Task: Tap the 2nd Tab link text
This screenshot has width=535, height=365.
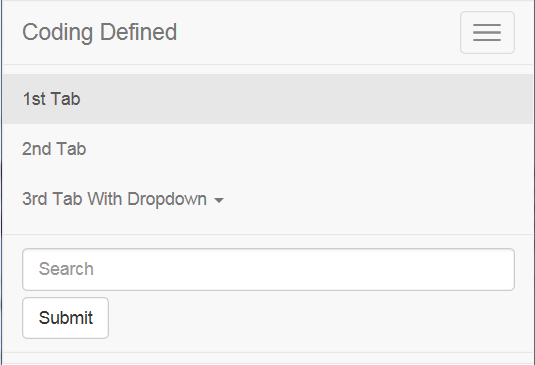Action: [x=54, y=149]
